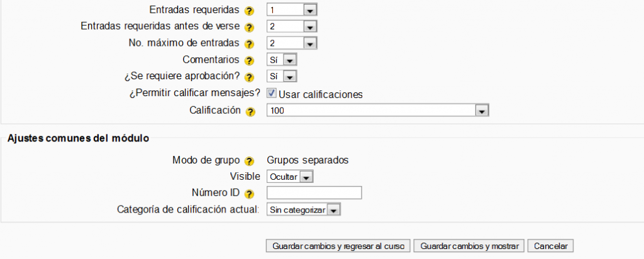Screen dimensions: 644x259
Task: Open No. máximo de entradas dropdown
Action: pyautogui.click(x=292, y=43)
